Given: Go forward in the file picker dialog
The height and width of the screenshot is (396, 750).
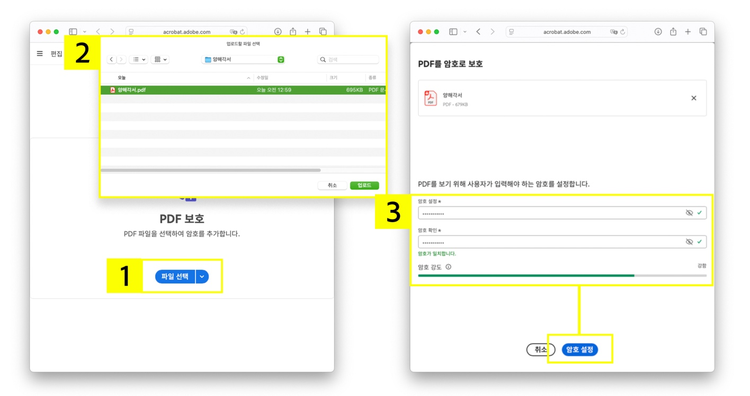Looking at the screenshot, I should tap(121, 59).
